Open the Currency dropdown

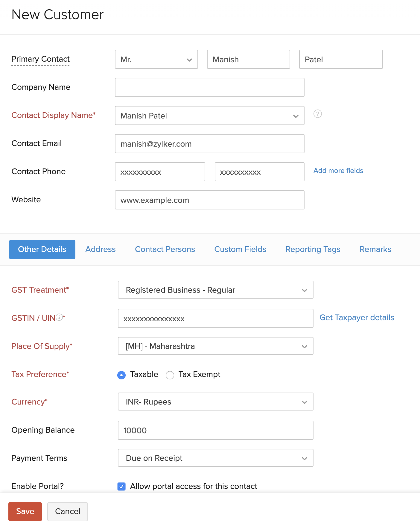point(215,402)
